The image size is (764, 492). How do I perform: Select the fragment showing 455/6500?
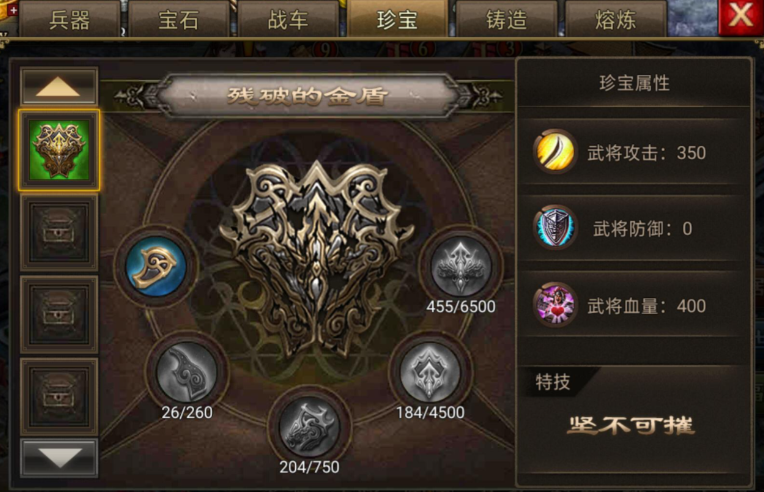pos(461,265)
